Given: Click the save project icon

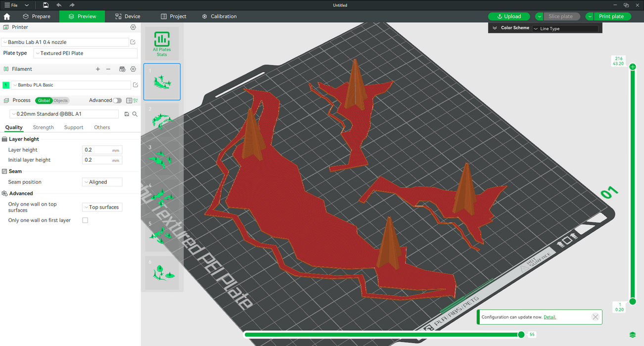Looking at the screenshot, I should (x=46, y=5).
